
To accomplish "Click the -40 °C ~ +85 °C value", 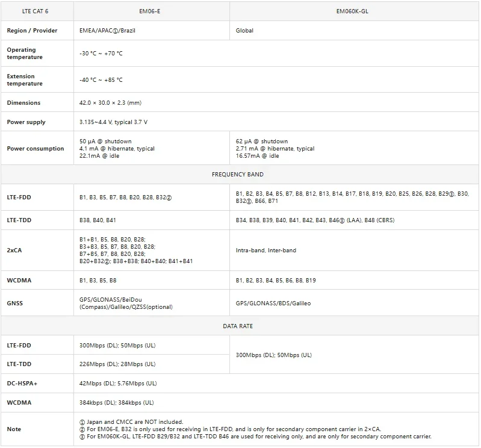I will 101,80.
